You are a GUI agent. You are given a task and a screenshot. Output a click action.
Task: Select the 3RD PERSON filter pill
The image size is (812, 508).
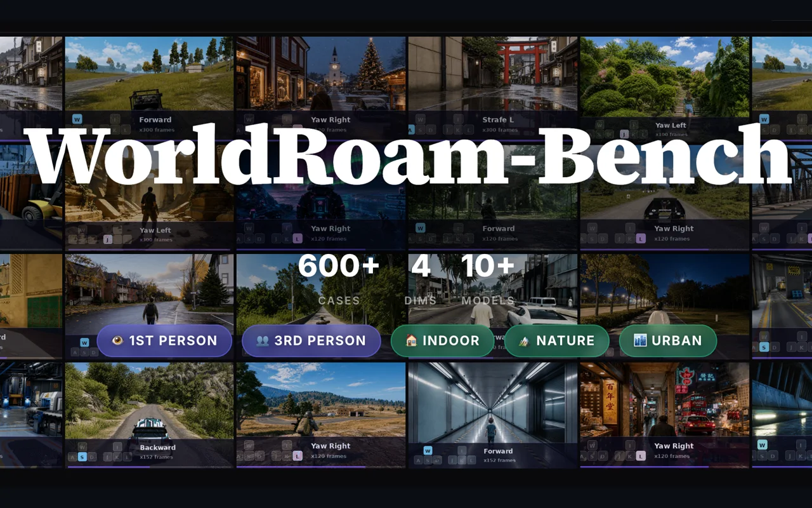[311, 341]
